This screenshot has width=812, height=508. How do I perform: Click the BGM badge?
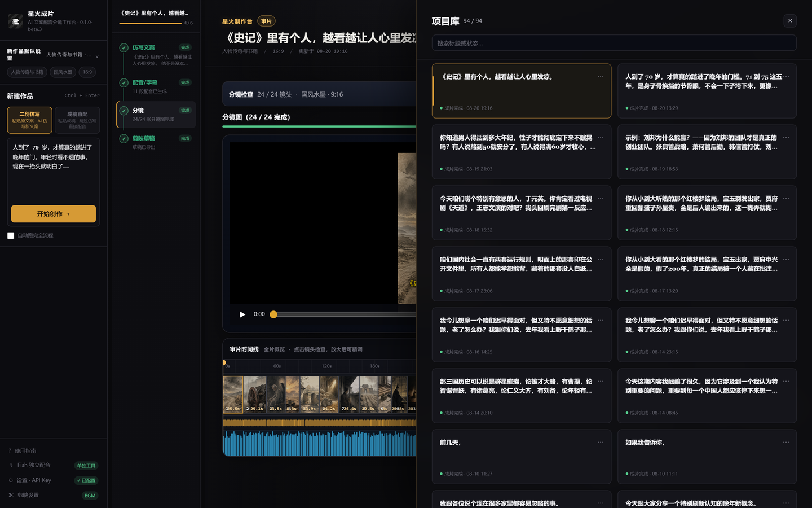[x=90, y=496]
